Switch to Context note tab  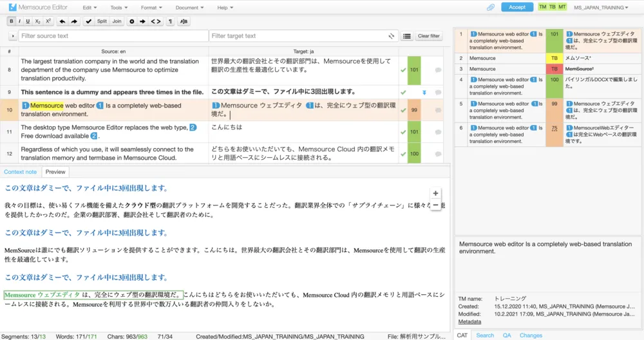pyautogui.click(x=20, y=172)
